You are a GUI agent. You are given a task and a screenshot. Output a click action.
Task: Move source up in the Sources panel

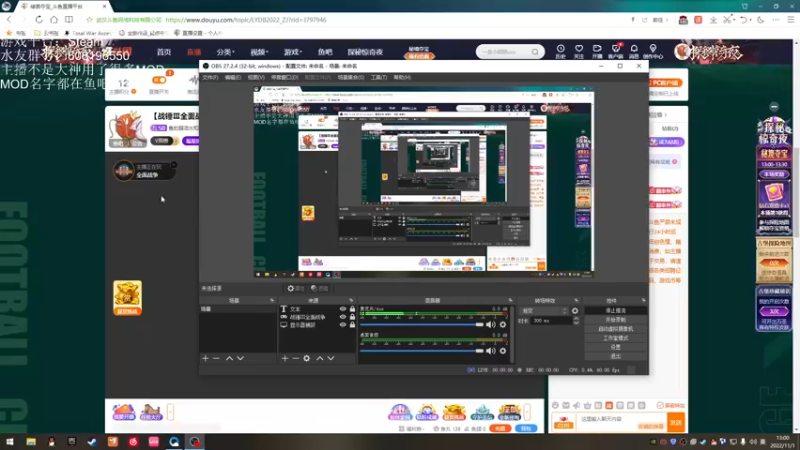tap(320, 359)
